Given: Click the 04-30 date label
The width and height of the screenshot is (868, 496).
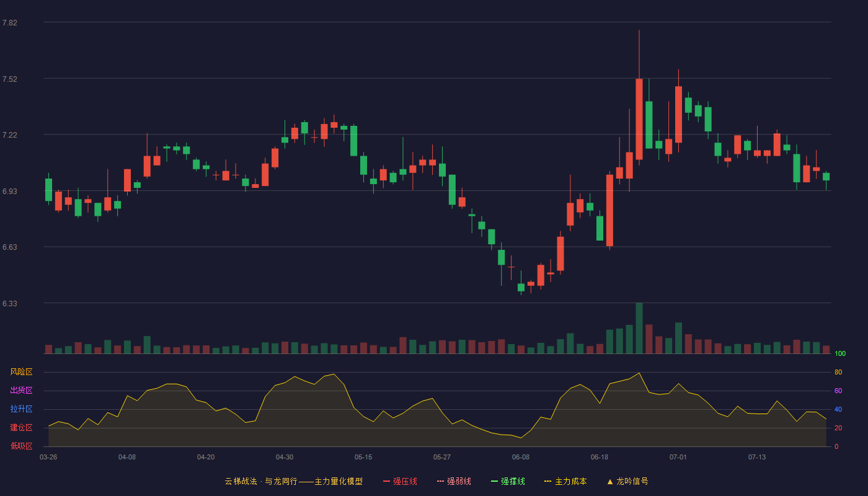Looking at the screenshot, I should click(x=285, y=457).
